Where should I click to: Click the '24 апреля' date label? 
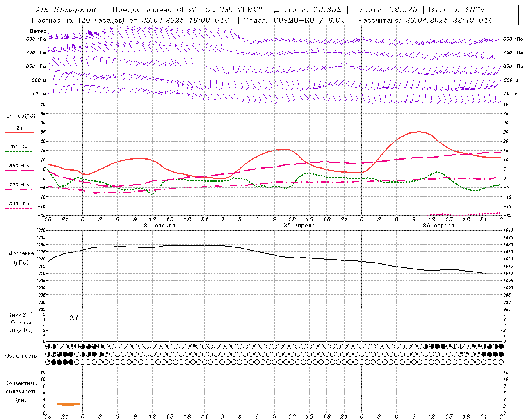(x=159, y=226)
